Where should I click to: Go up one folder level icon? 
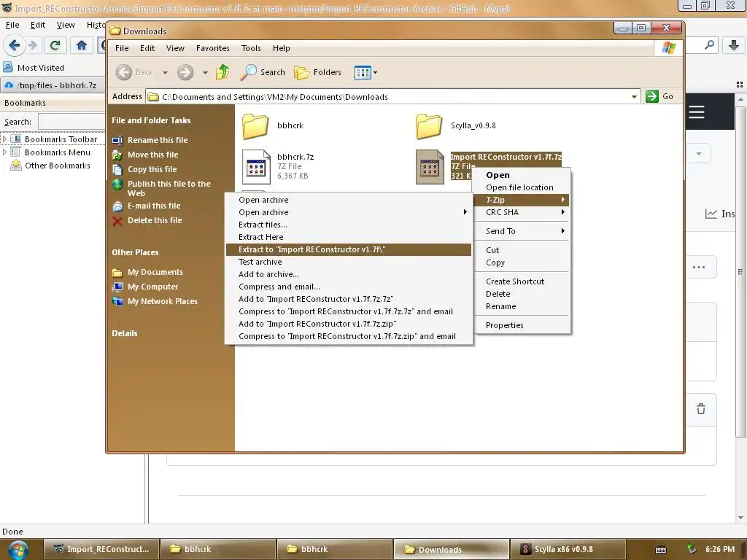(x=222, y=72)
